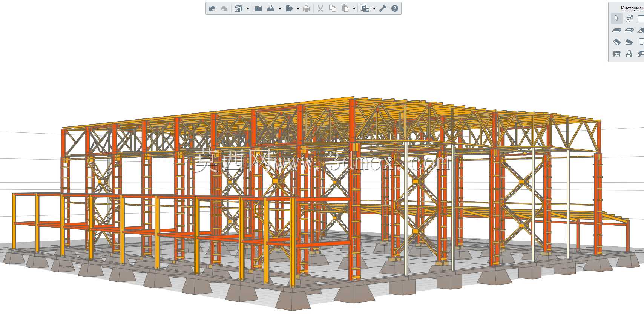Click the import tray icon
Screen dimensions: 644x323
point(271,8)
